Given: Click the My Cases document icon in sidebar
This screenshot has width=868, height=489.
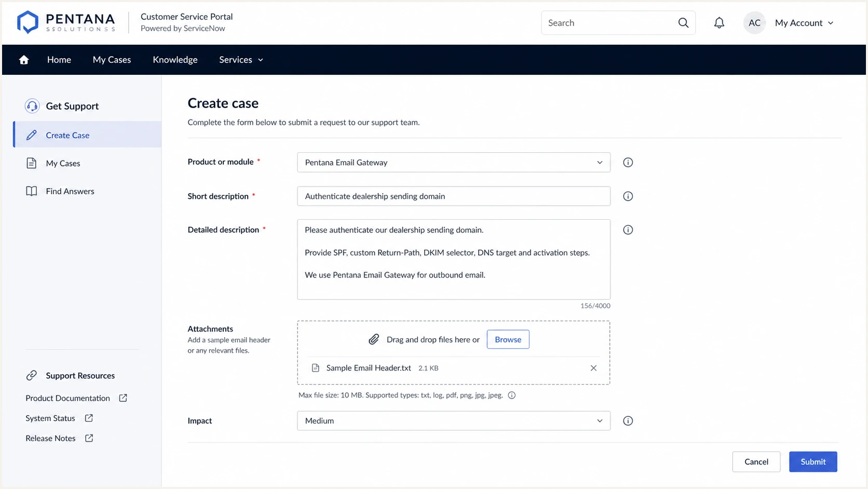Looking at the screenshot, I should (x=32, y=163).
